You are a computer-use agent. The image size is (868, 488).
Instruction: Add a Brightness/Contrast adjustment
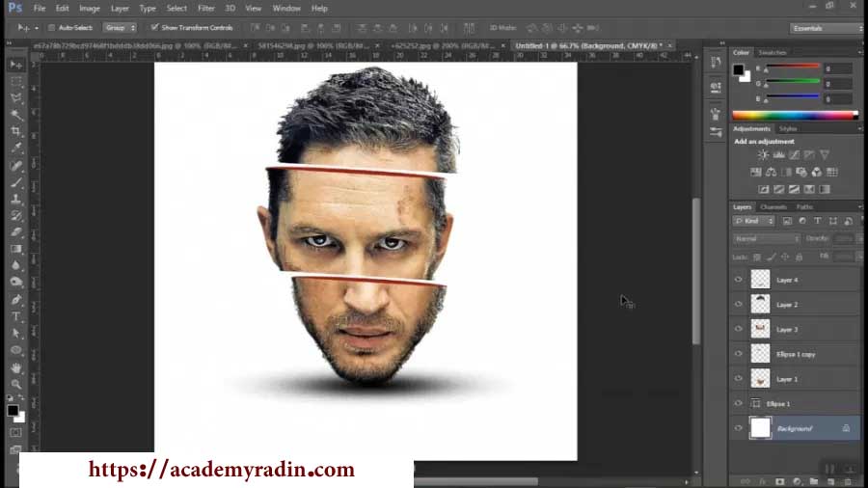[x=763, y=154]
